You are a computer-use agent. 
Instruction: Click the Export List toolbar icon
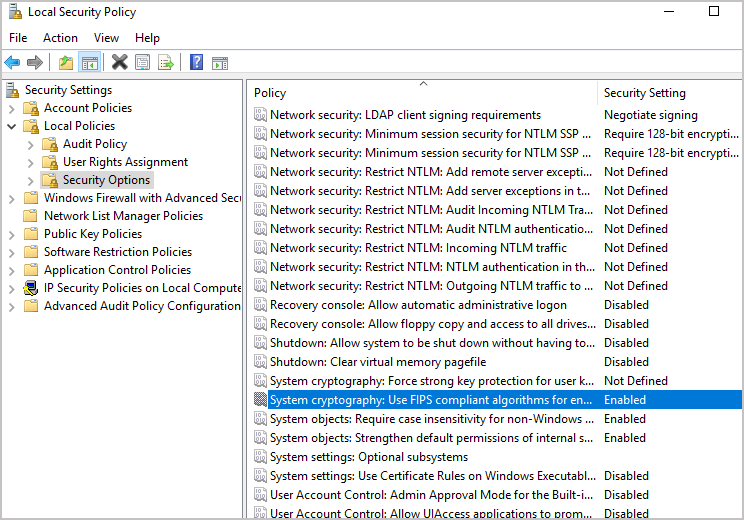[x=166, y=62]
